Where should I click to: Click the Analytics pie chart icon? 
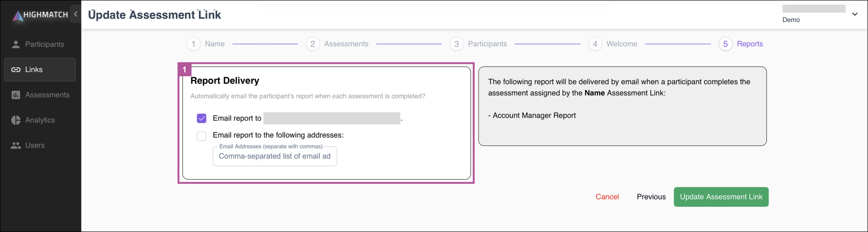point(16,120)
